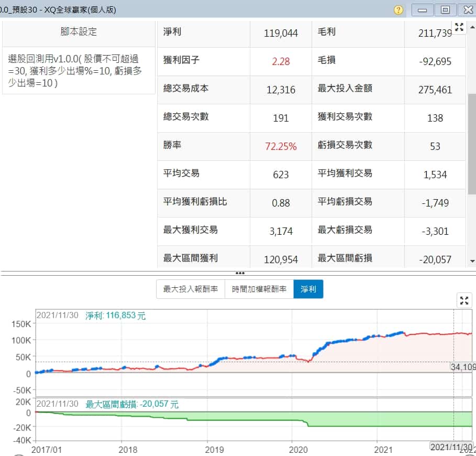The width and height of the screenshot is (476, 456).
Task: Click the yellow help question mark icon
Action: 398,10
